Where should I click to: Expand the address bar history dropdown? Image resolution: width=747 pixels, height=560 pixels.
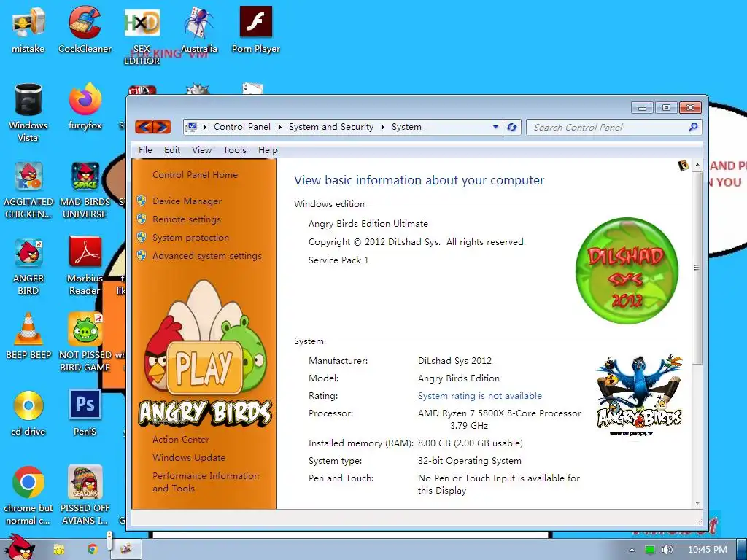pos(495,127)
